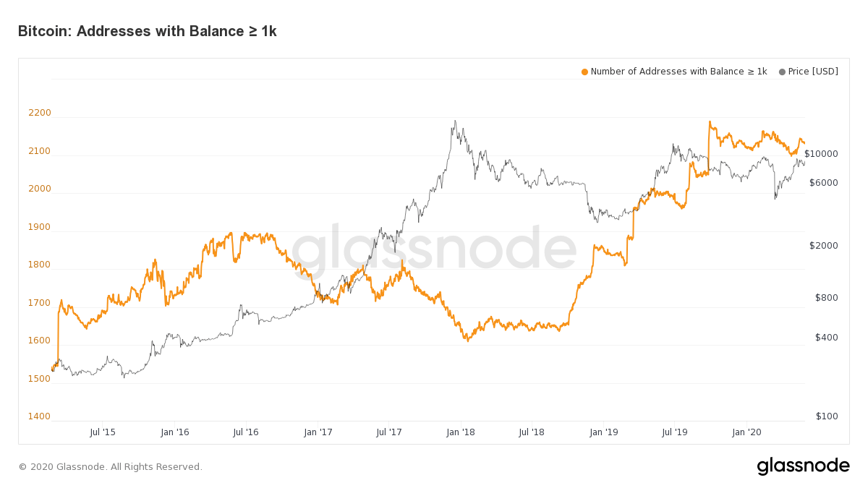Select the Jul '15 x-axis label
Image resolution: width=868 pixels, height=488 pixels.
tap(103, 432)
